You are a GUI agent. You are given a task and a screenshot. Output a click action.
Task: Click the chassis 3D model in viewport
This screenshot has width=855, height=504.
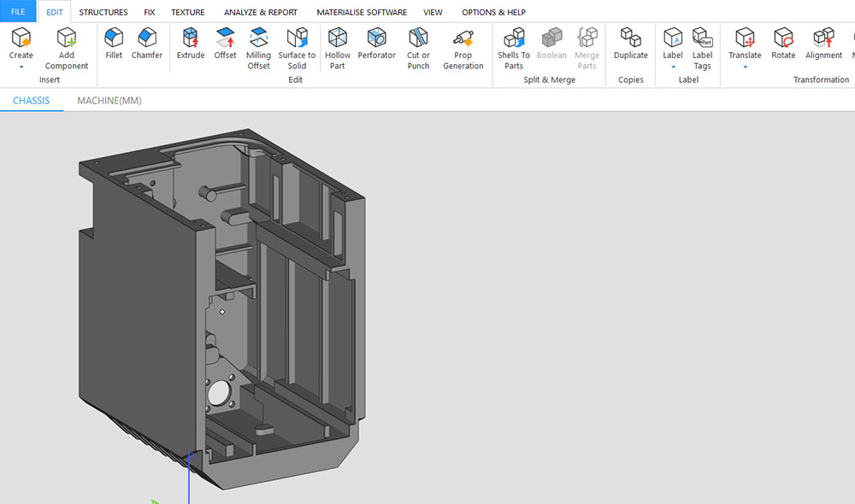point(221,308)
